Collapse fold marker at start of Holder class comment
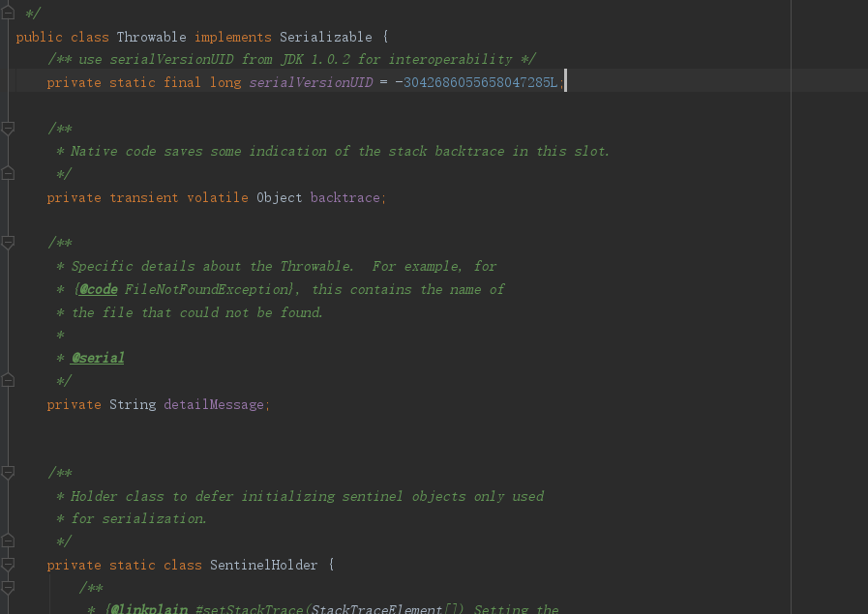 click(8, 473)
